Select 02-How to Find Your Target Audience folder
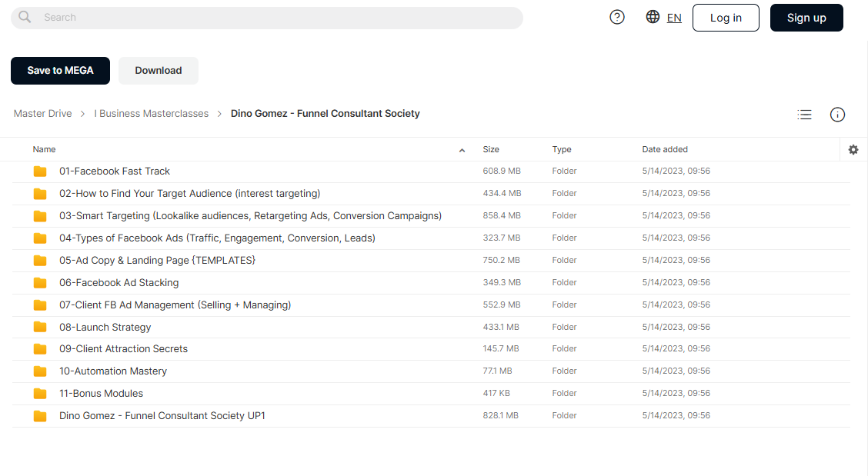The height and width of the screenshot is (476, 868). point(190,194)
